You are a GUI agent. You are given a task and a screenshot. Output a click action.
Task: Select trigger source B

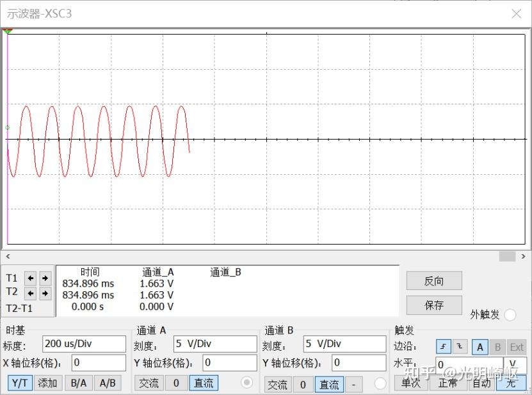tap(497, 347)
